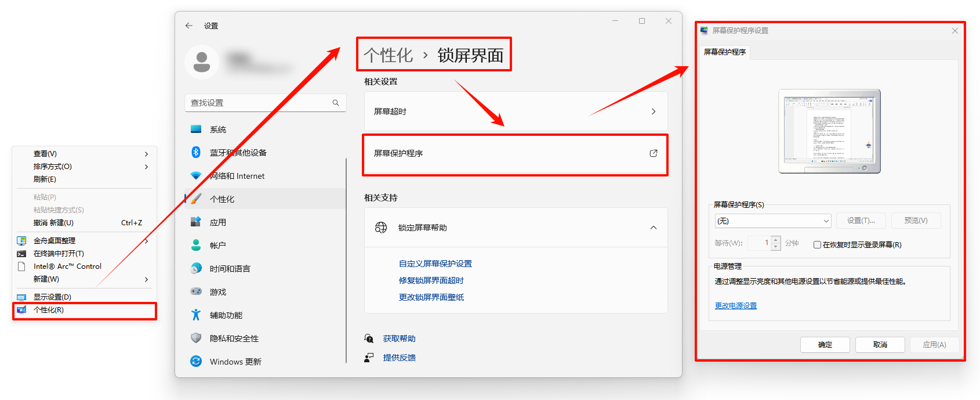980x400 pixels.
Task: Click 取消 button in screen saver dialog
Action: coord(880,344)
